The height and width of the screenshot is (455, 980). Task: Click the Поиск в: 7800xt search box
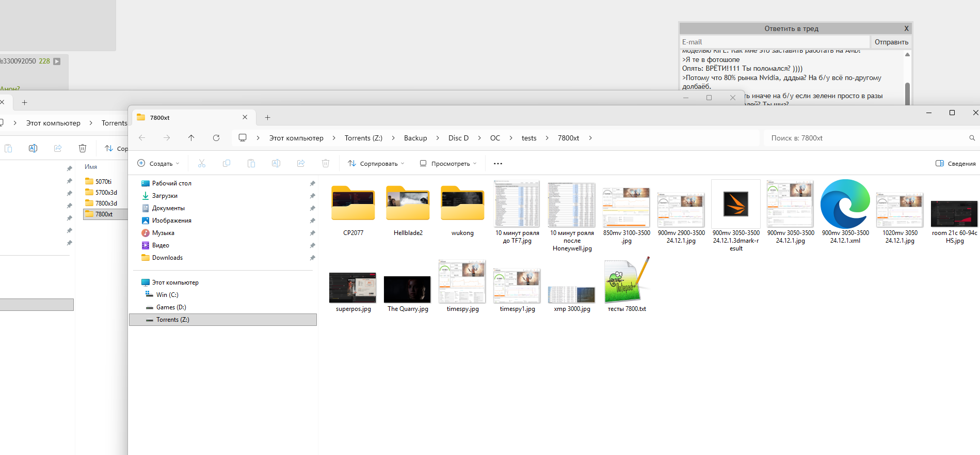pos(871,138)
